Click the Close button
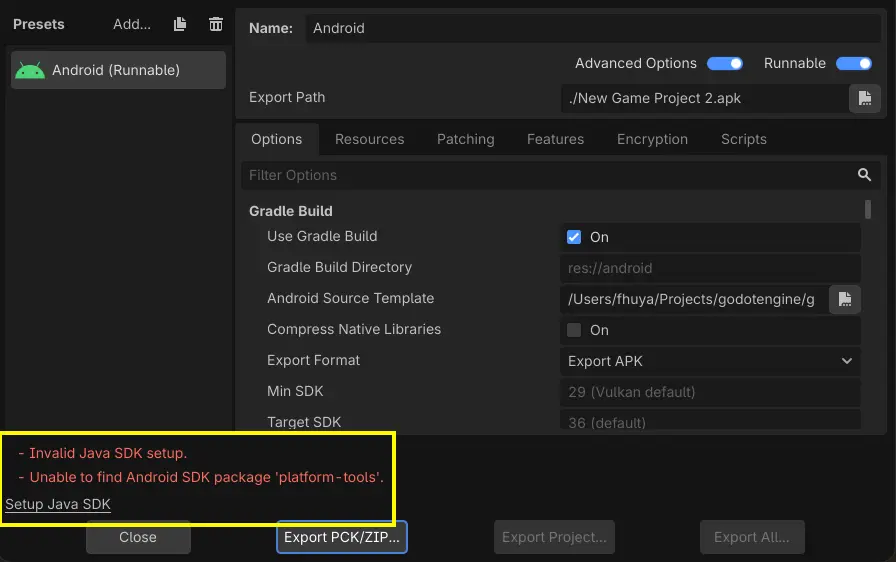Screen dimensions: 896x562 [x=138, y=537]
